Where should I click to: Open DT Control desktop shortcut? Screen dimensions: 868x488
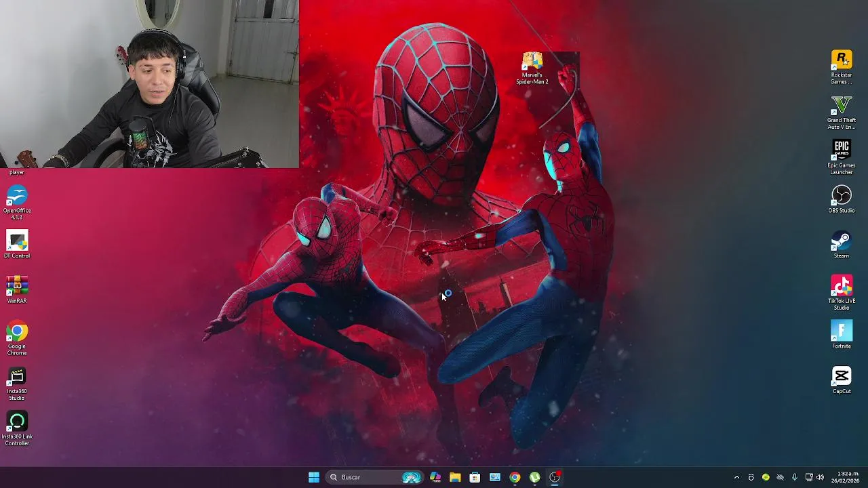[17, 245]
